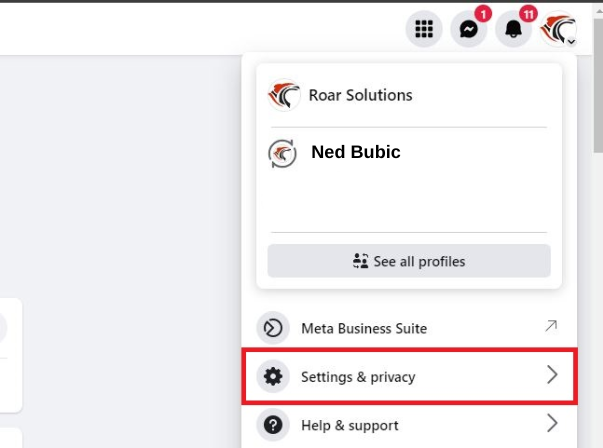Open the notifications bell
Viewport: 603px width, 448px height.
[513, 29]
